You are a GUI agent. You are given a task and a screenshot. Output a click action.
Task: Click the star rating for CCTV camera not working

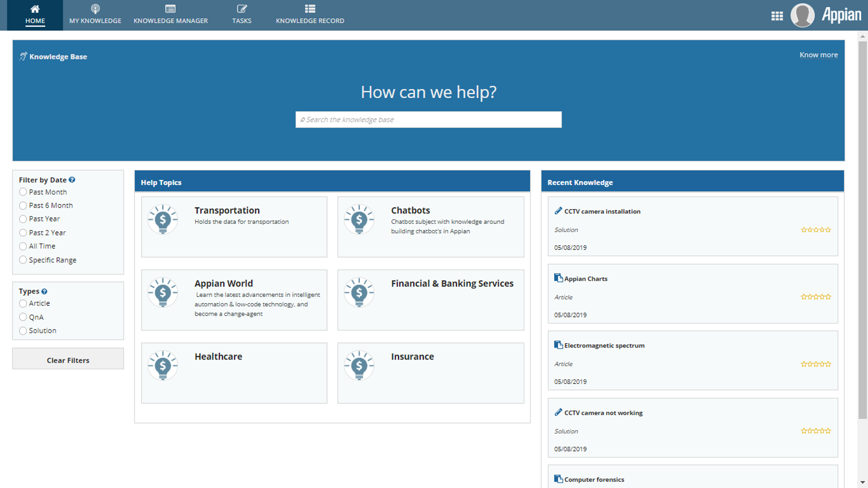point(816,431)
